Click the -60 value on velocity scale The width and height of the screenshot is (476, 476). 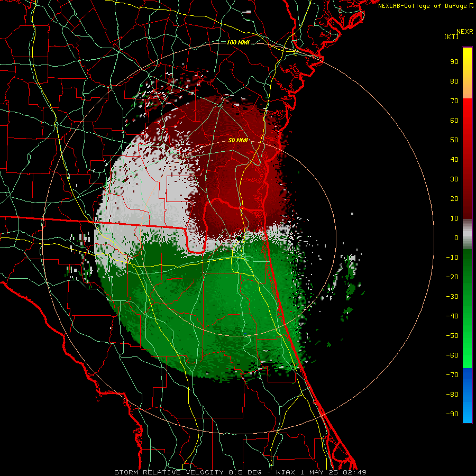coord(452,355)
